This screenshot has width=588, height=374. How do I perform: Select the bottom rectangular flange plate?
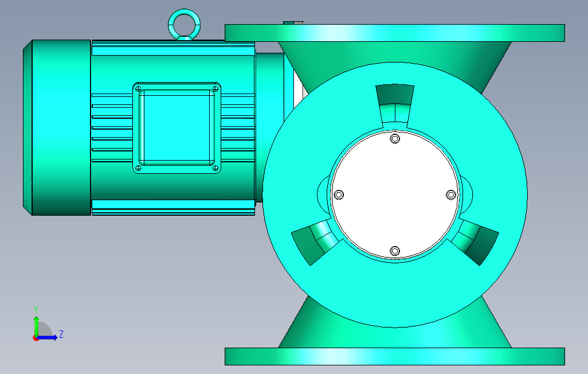point(395,356)
